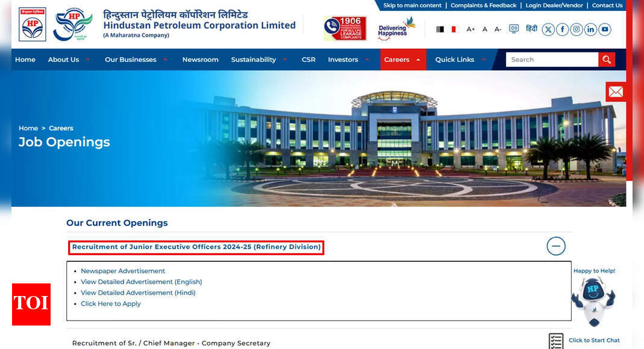Switch to the red and white theme

pos(454,29)
